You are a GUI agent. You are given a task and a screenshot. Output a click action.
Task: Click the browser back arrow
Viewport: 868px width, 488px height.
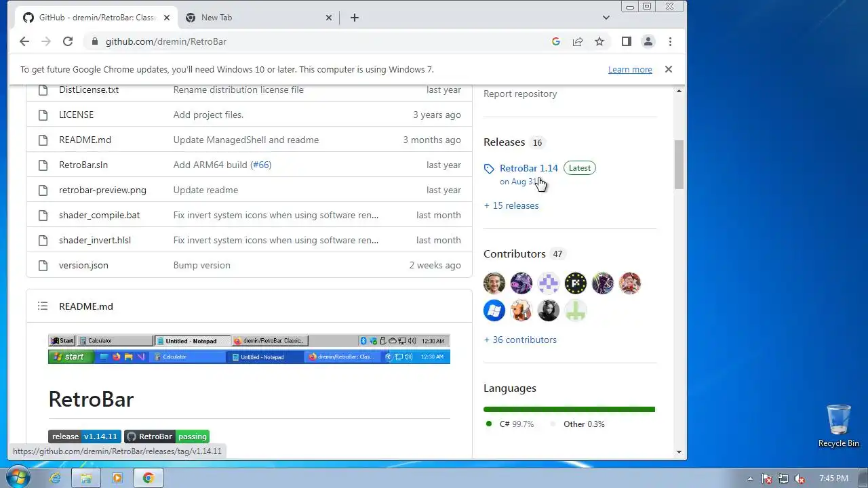[24, 41]
